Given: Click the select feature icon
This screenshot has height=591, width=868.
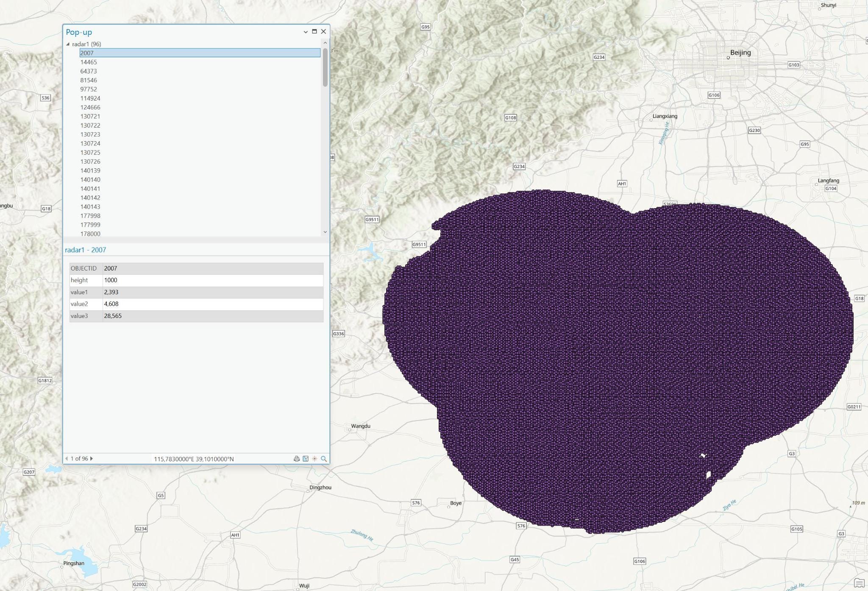Looking at the screenshot, I should [x=306, y=459].
